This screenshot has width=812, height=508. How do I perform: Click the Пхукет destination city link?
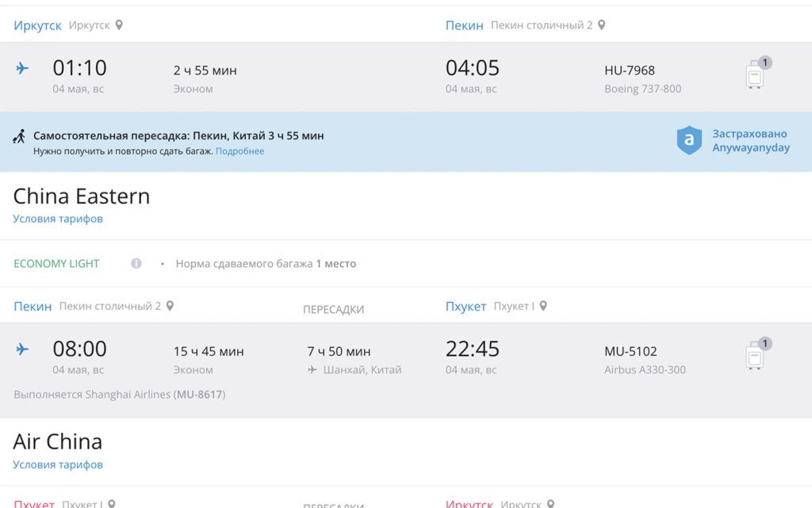465,307
